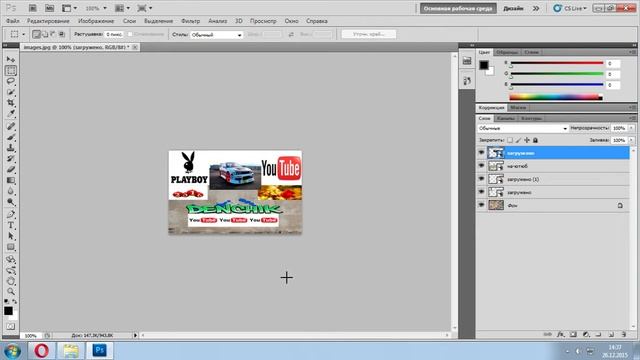Toggle lock all for layer
This screenshot has height=360, width=640.
coord(536,140)
